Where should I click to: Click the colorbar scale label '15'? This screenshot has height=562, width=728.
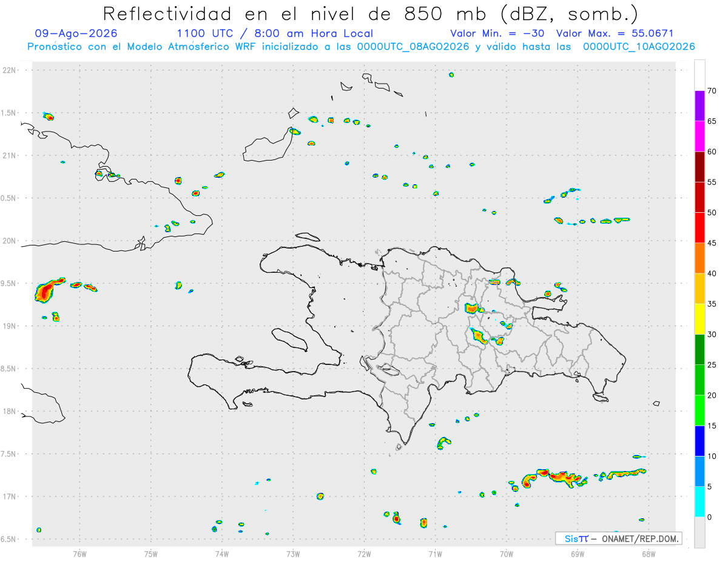712,426
